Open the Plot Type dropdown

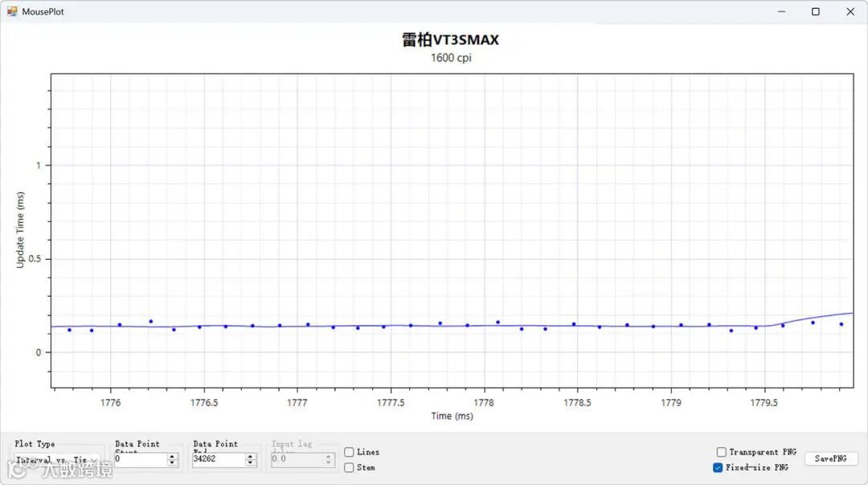pos(57,460)
